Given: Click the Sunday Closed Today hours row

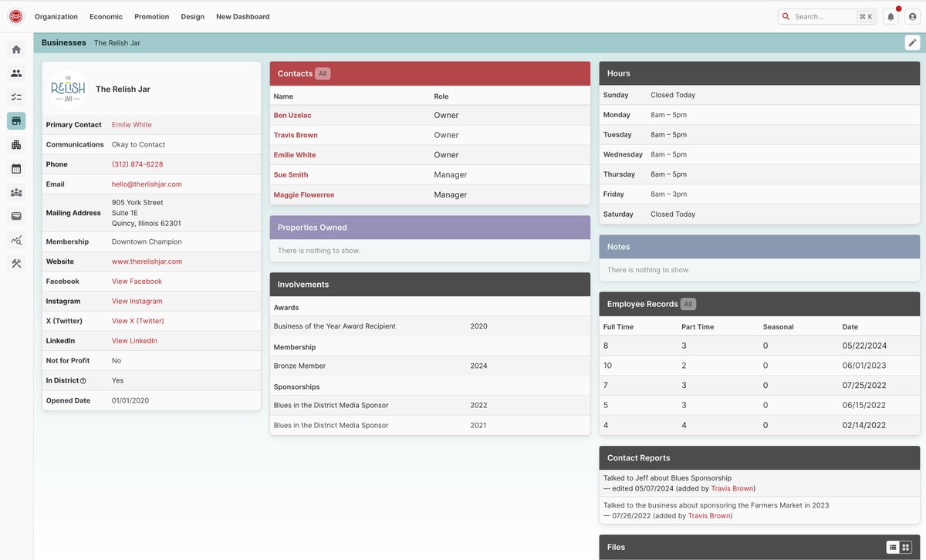Looking at the screenshot, I should [759, 95].
